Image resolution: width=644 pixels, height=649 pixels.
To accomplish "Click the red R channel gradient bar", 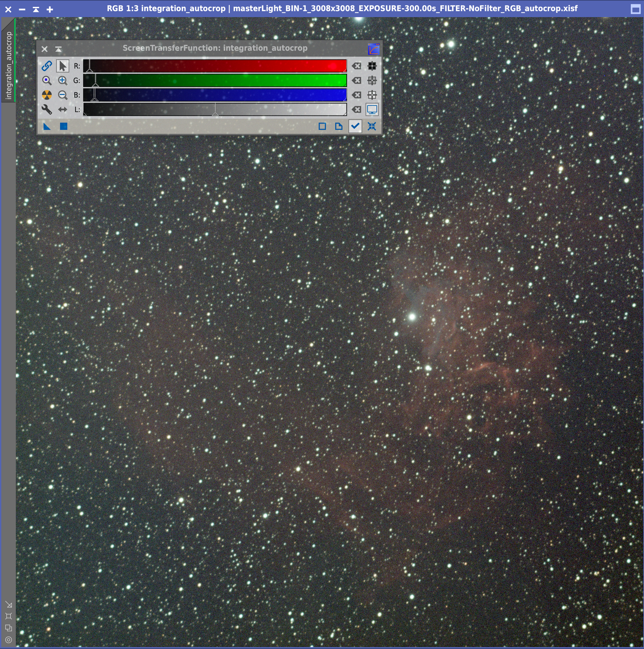I will (215, 66).
